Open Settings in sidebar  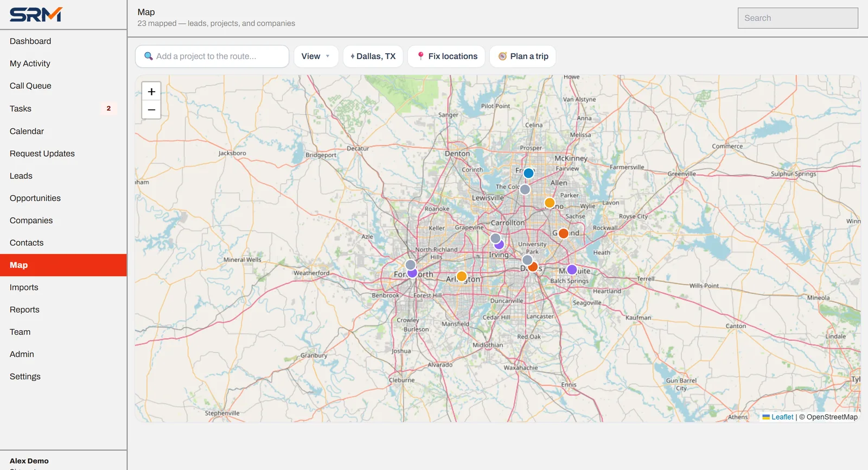coord(63,376)
